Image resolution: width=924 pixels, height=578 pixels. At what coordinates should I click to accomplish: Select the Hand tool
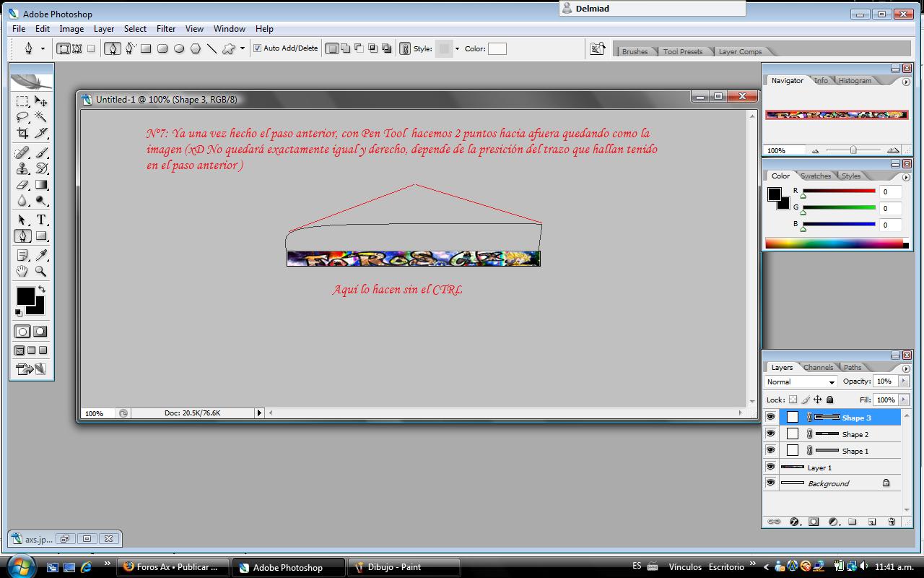(22, 271)
